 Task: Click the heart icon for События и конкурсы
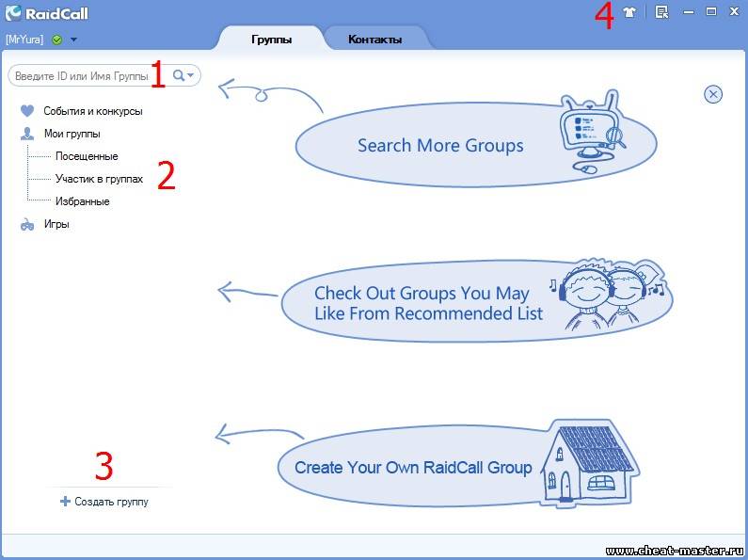pos(27,111)
